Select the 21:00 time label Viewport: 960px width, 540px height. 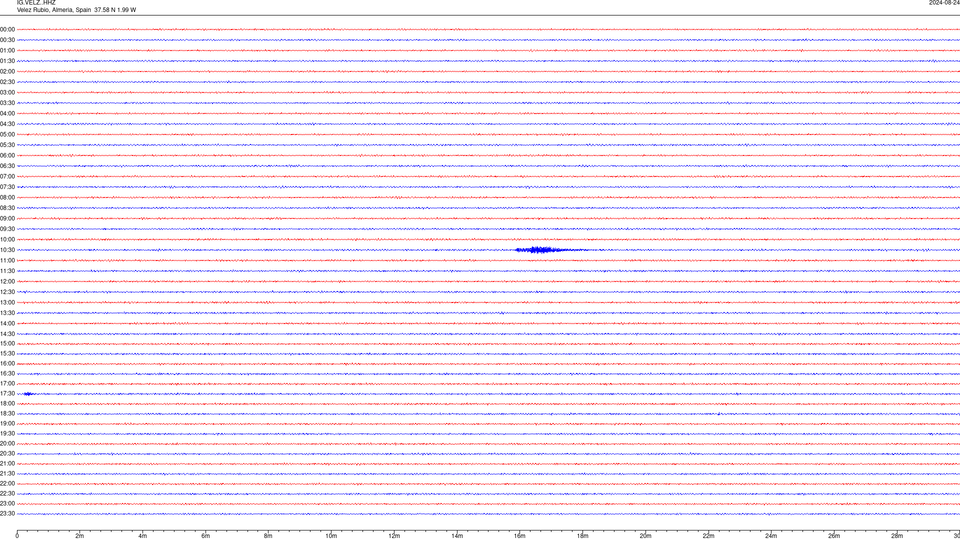click(x=7, y=463)
